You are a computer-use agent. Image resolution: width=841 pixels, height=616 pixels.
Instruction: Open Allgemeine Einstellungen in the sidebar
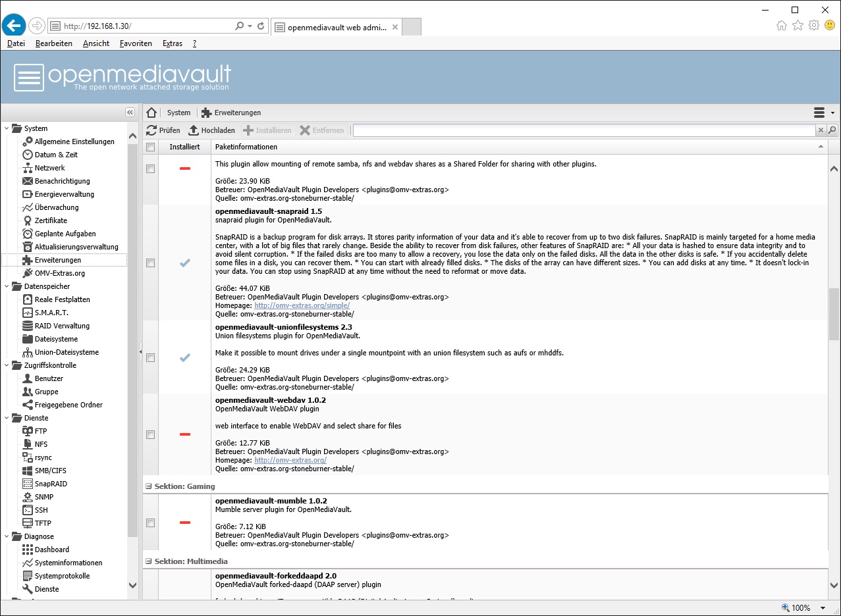pyautogui.click(x=74, y=141)
